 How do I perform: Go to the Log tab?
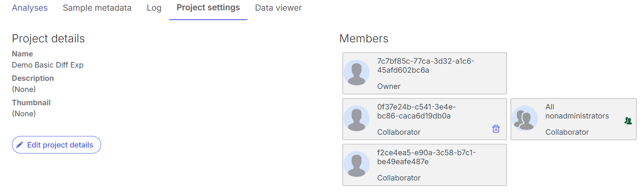[x=154, y=8]
